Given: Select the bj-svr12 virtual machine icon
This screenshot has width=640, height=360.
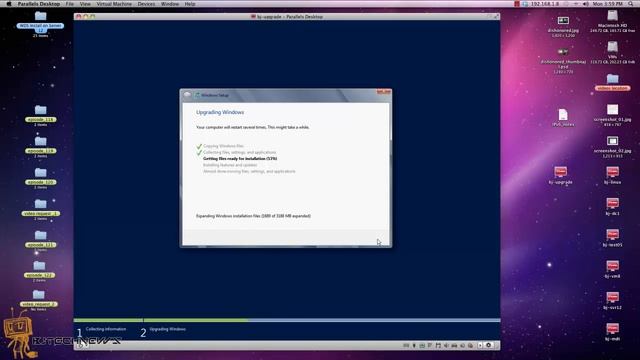Looking at the screenshot, I should point(612,301).
